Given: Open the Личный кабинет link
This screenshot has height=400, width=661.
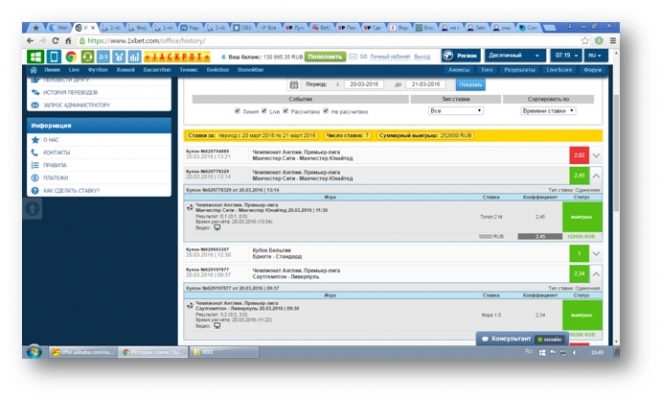Looking at the screenshot, I should tap(390, 56).
